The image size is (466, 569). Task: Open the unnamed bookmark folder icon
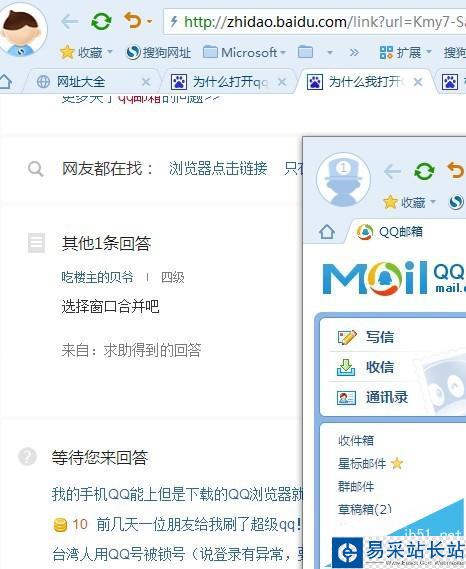[306, 52]
